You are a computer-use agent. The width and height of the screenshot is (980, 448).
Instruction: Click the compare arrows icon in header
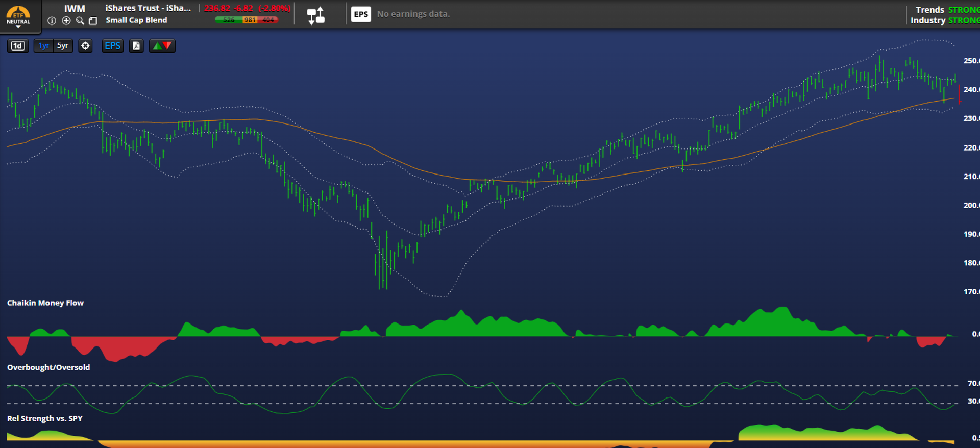(315, 15)
